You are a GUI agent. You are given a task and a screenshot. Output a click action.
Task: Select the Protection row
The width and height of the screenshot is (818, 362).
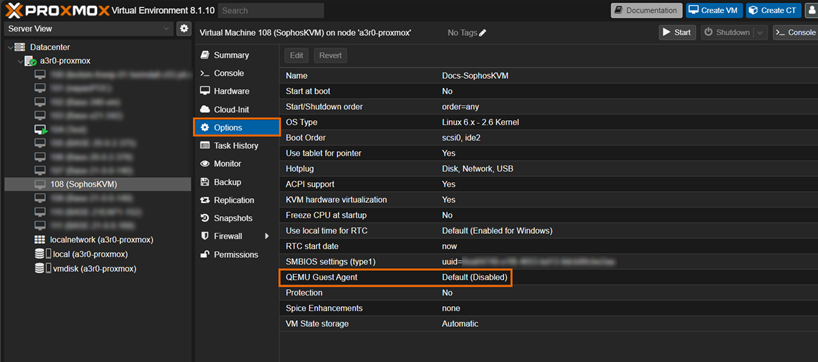pos(549,293)
